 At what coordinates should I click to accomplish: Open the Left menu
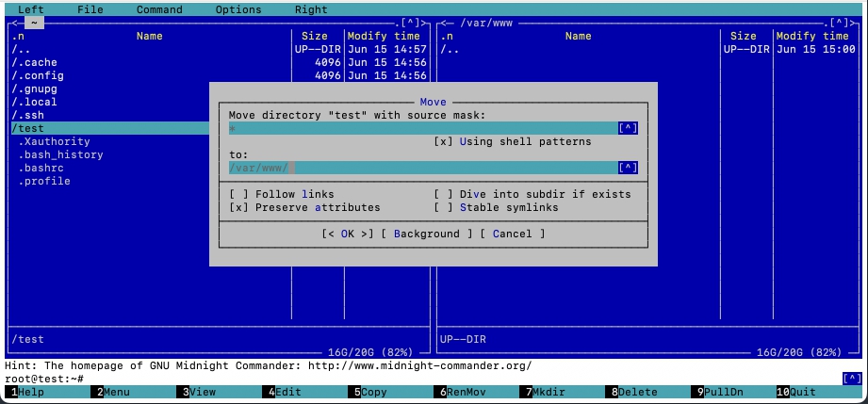tap(31, 9)
